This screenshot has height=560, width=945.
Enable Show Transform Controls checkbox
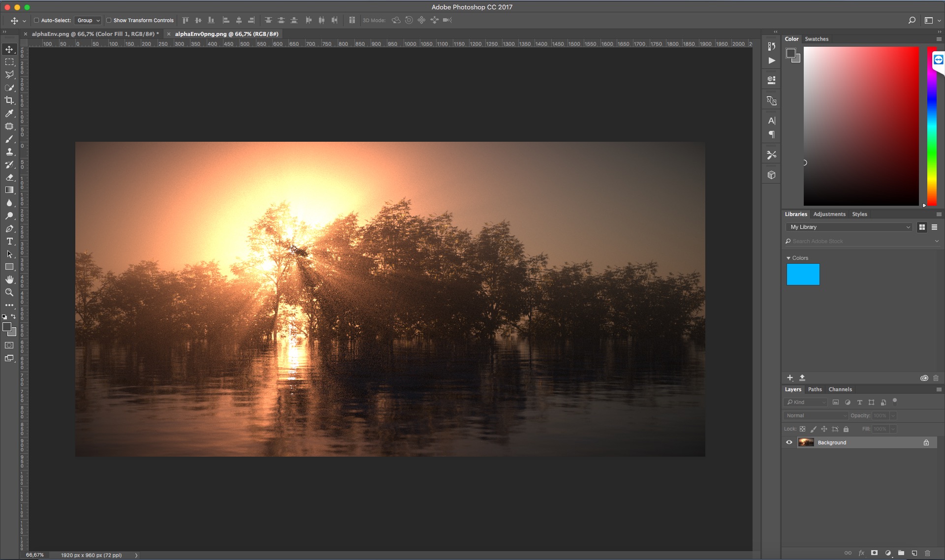point(109,20)
